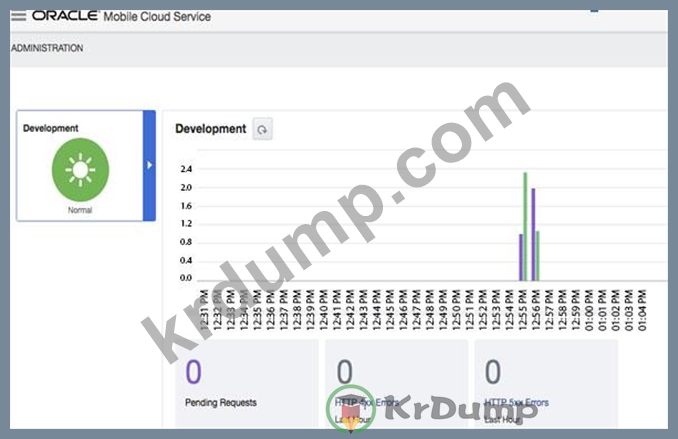Open the HTTP 5xx Errors link
The image size is (678, 439).
click(x=516, y=403)
